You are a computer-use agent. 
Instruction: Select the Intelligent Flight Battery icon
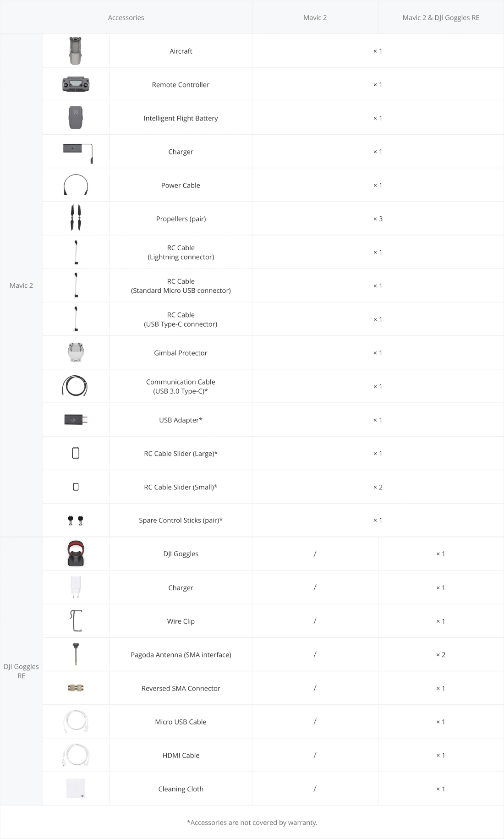point(76,118)
